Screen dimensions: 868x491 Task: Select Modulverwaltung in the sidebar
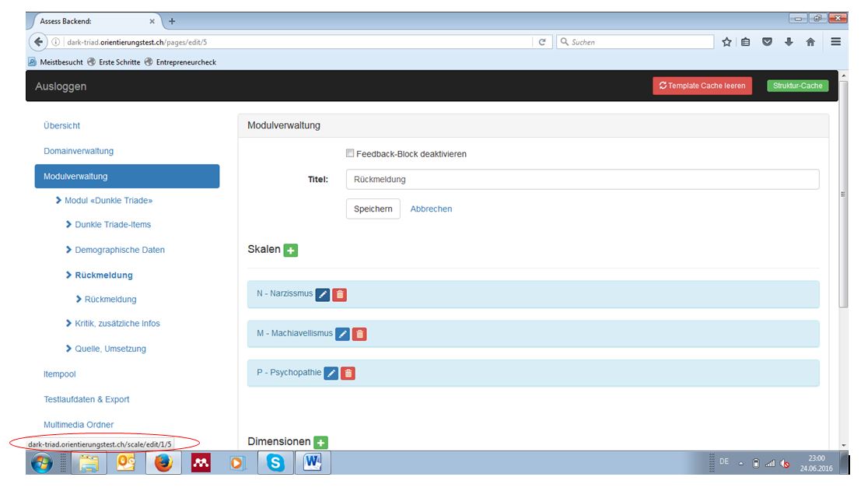(x=127, y=176)
